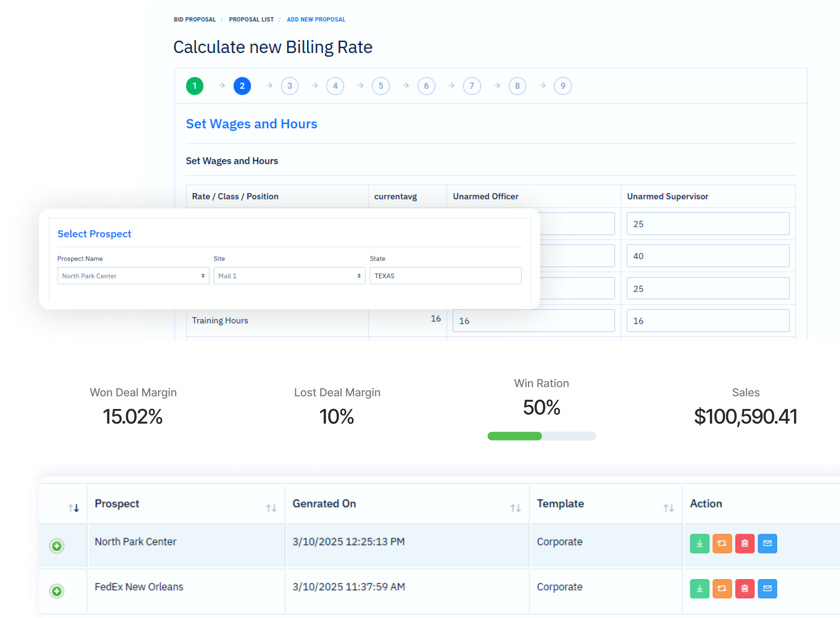Download the FedEx New Orleans proposal
Screen dimensions: 840x618
[699, 589]
